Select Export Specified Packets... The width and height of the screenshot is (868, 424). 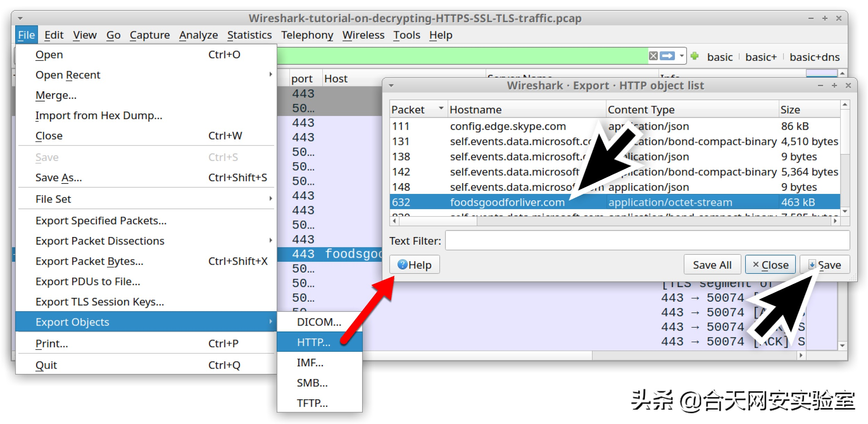(146, 220)
